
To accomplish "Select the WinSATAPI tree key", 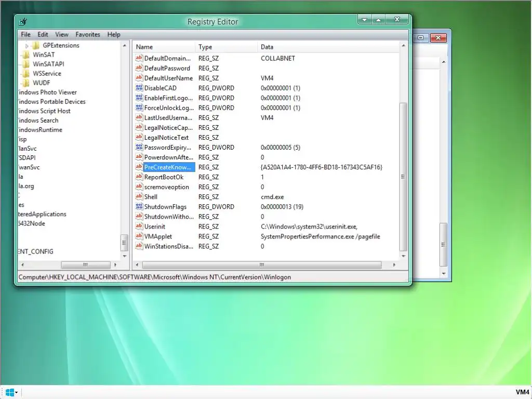I will point(48,64).
